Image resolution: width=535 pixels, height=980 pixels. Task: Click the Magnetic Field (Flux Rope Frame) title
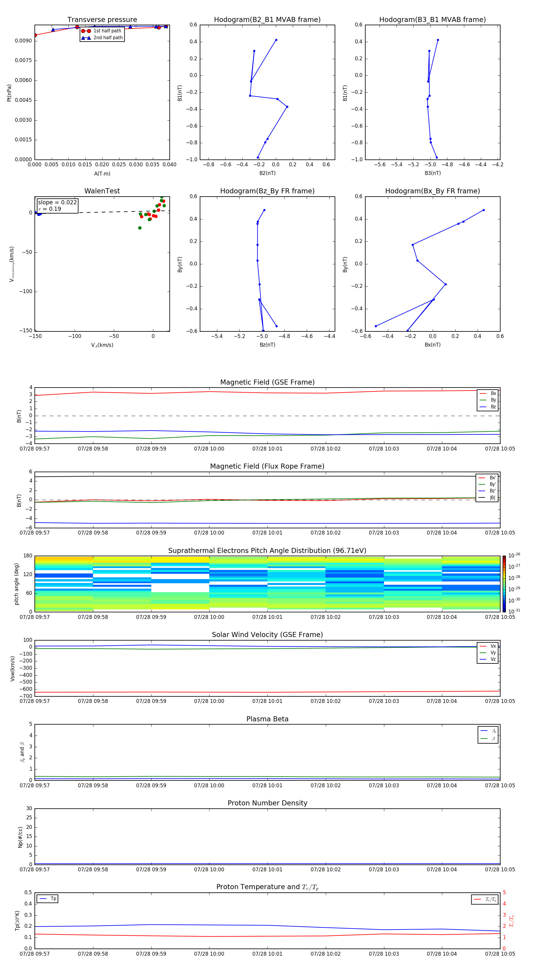pos(267,467)
